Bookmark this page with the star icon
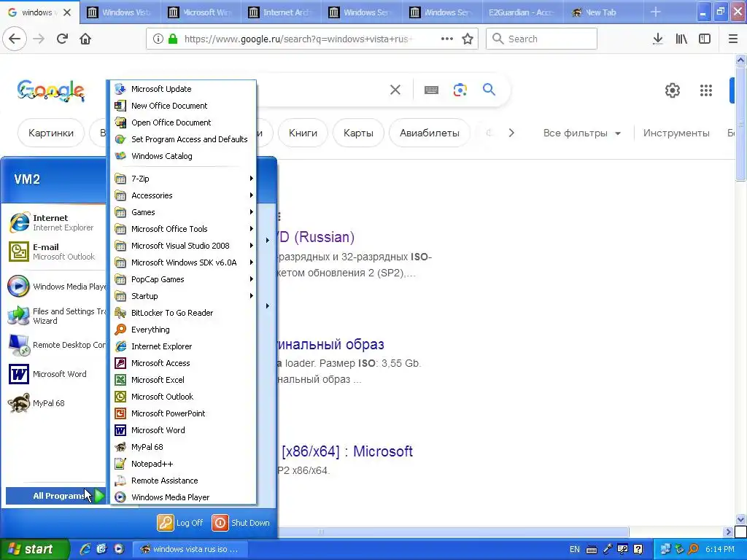This screenshot has height=560, width=747. [468, 39]
